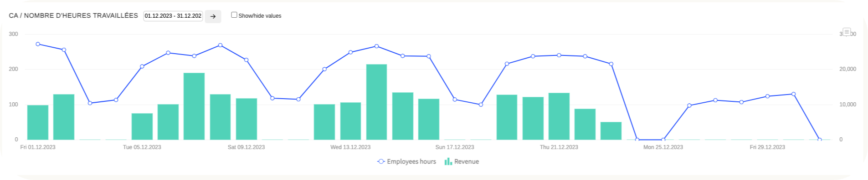Open the chart hamburger menu icon
The width and height of the screenshot is (868, 180).
[x=847, y=32]
